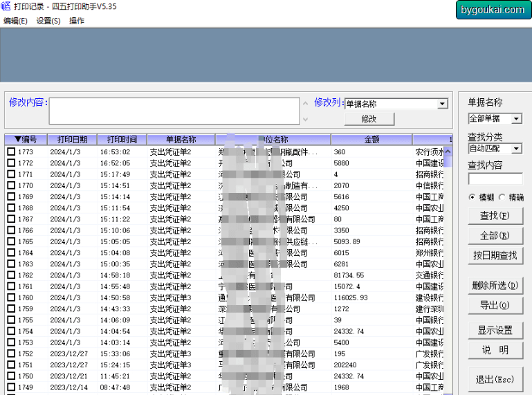Focus the 修改内容 text box
Image resolution: width=532 pixels, height=395 pixels.
point(174,111)
